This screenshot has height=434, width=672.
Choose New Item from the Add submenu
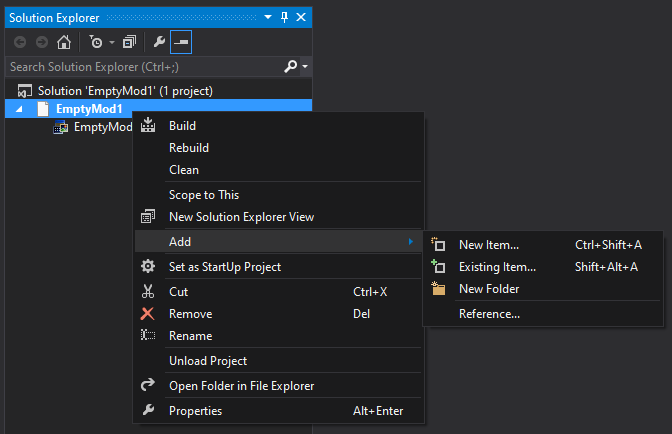click(488, 245)
